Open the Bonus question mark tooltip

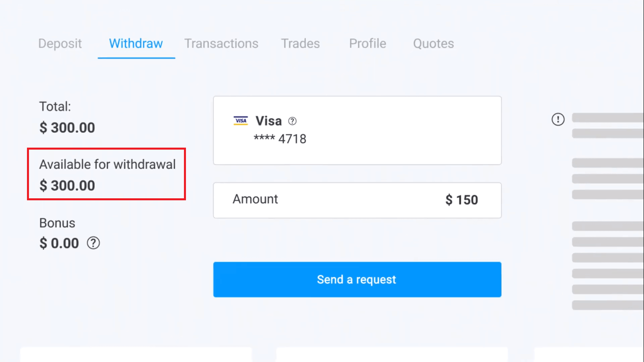pyautogui.click(x=93, y=243)
